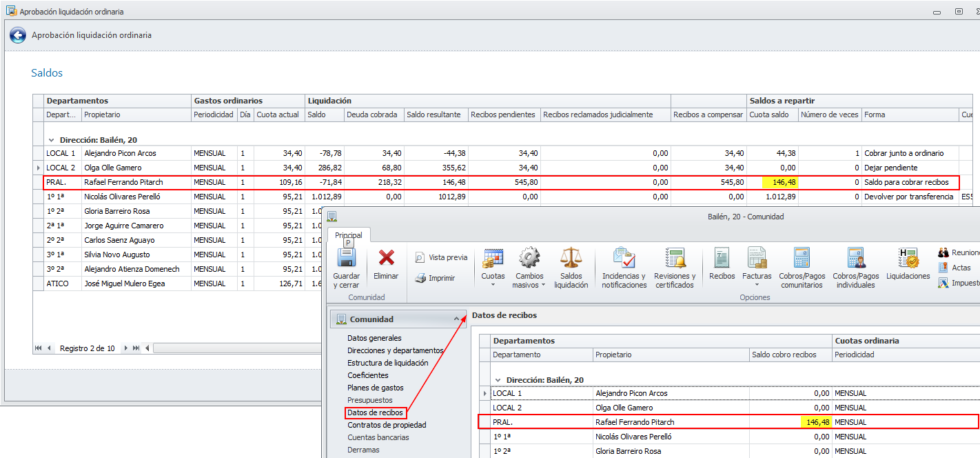Open the Liquidaciones ribbon icon
Screen dimensions: 980x458
pos(908,259)
